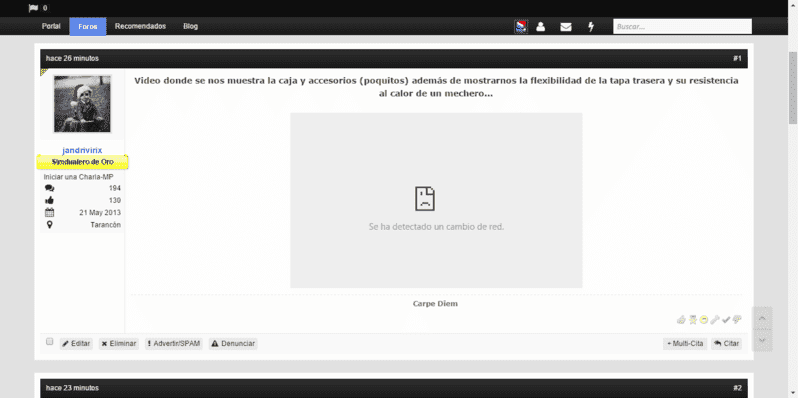
Task: Click the Carpe Diem signature text
Action: point(435,304)
